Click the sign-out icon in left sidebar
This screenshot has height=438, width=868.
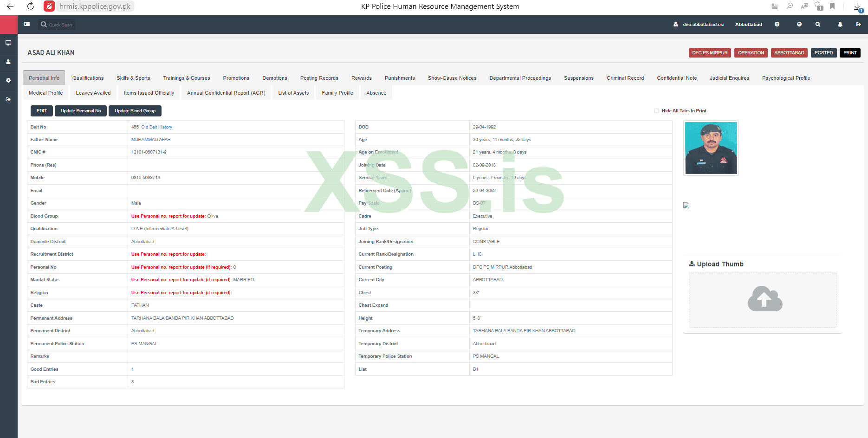8,99
